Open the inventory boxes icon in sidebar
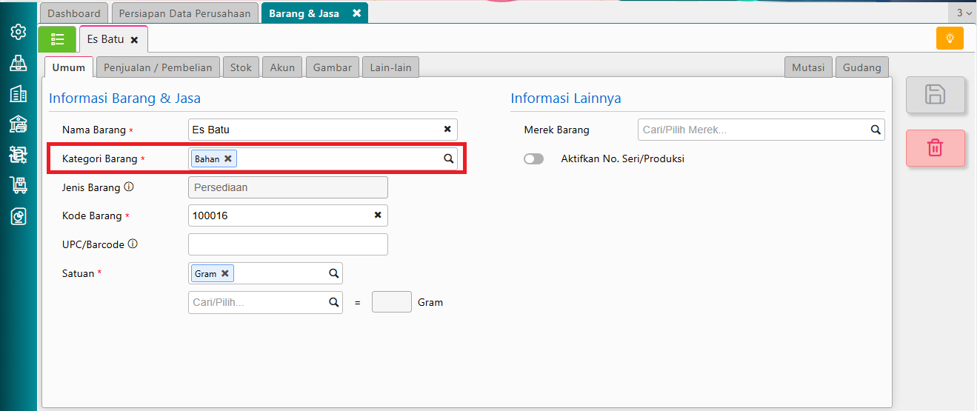 (19, 155)
